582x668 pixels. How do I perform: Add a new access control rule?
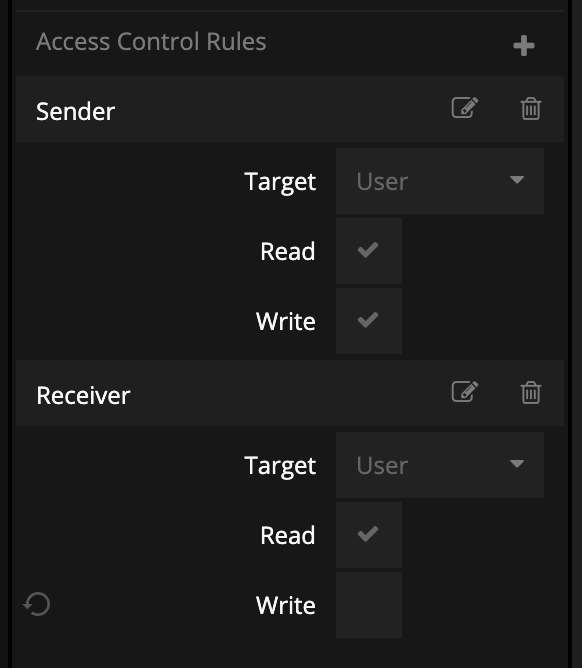pyautogui.click(x=524, y=46)
